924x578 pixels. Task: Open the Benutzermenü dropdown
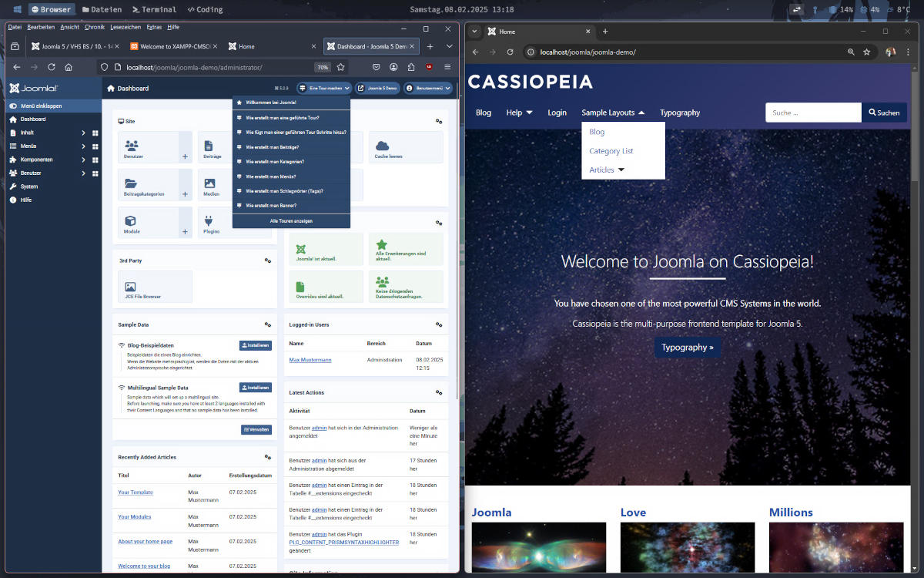tap(429, 89)
